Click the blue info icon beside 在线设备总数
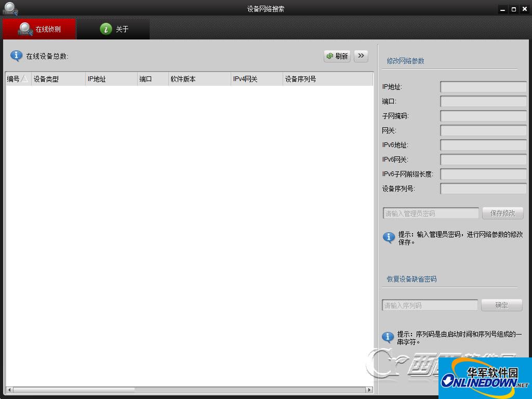Image resolution: width=532 pixels, height=399 pixels. click(17, 56)
